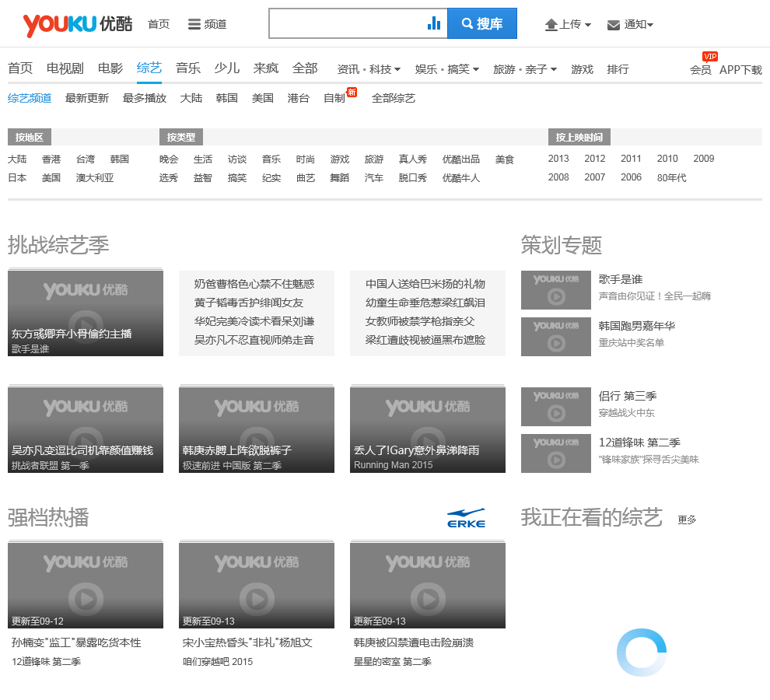Image resolution: width=770 pixels, height=700 pixels.
Task: Open the 通知 notifications dropdown
Action: [x=631, y=25]
